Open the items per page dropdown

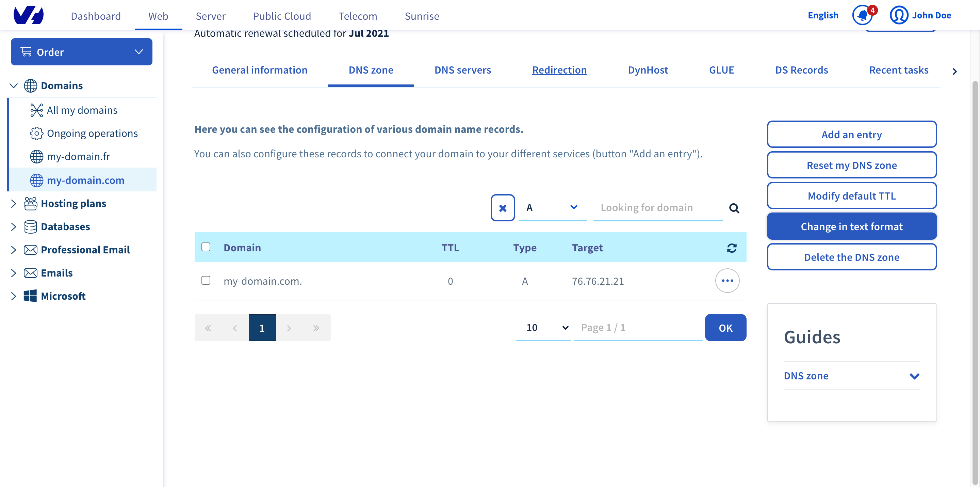(x=543, y=328)
